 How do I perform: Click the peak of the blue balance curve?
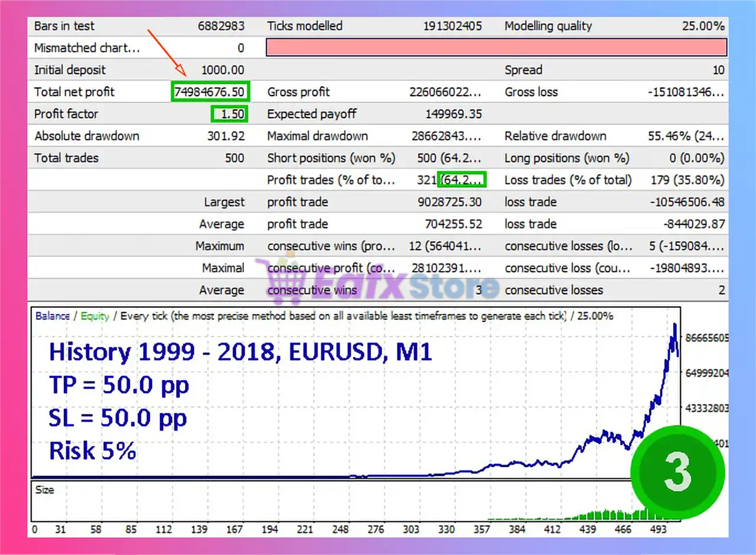point(674,325)
